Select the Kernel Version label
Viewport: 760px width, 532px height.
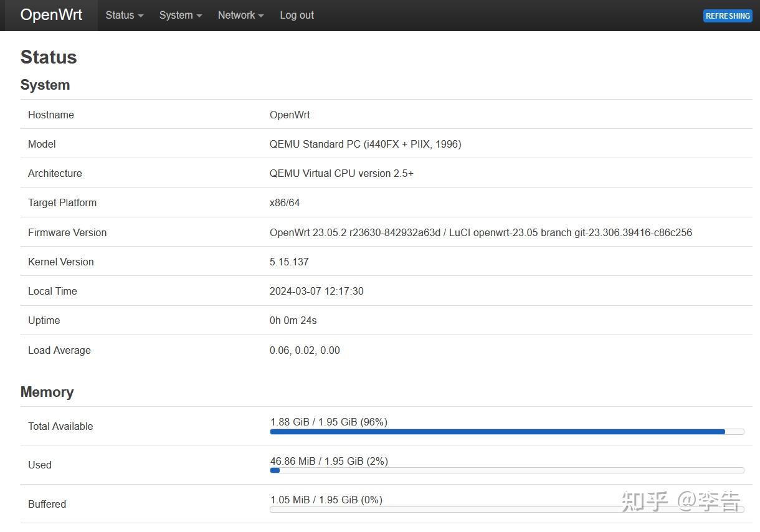click(x=61, y=262)
